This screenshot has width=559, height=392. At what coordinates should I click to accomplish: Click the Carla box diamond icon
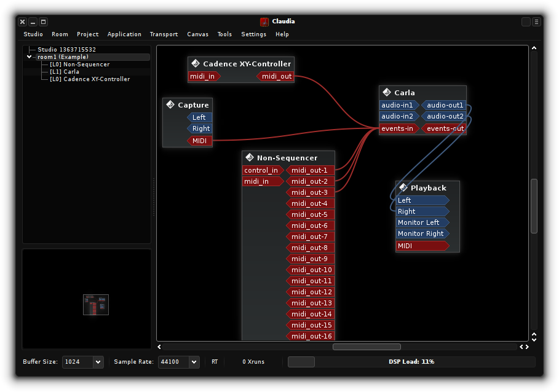(387, 92)
